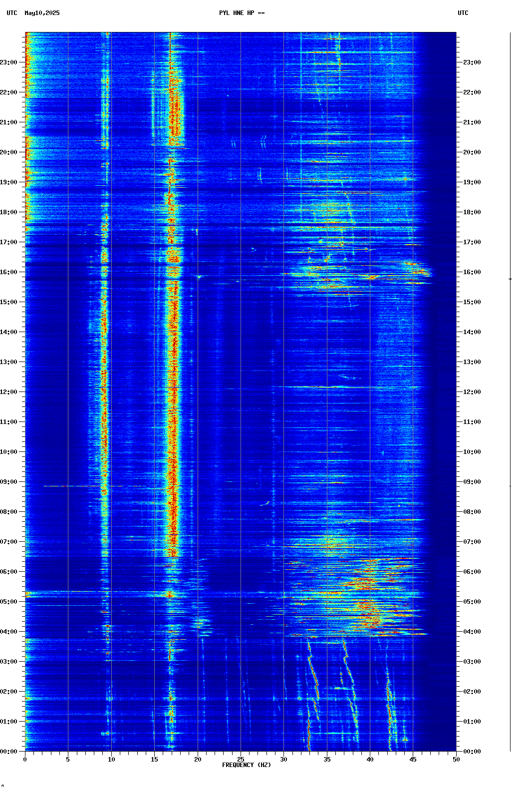The image size is (532, 791).
Task: Click '04:00' on the left time axis
Action: point(8,632)
